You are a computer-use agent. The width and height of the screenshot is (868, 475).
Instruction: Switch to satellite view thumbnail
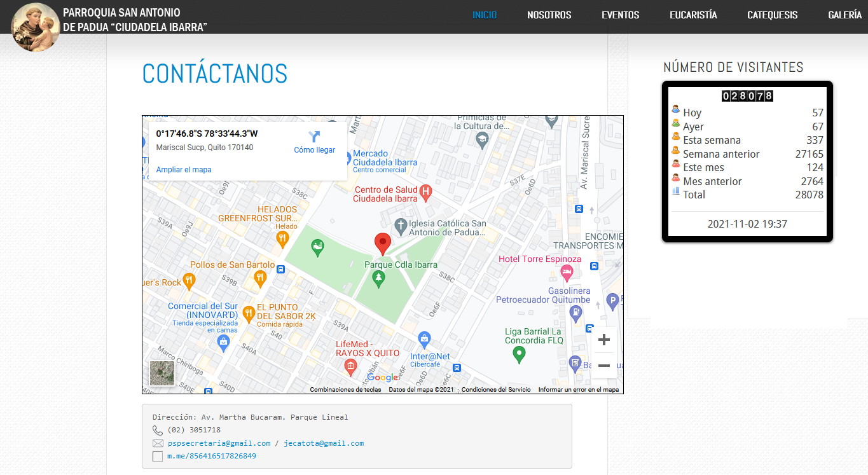(162, 373)
